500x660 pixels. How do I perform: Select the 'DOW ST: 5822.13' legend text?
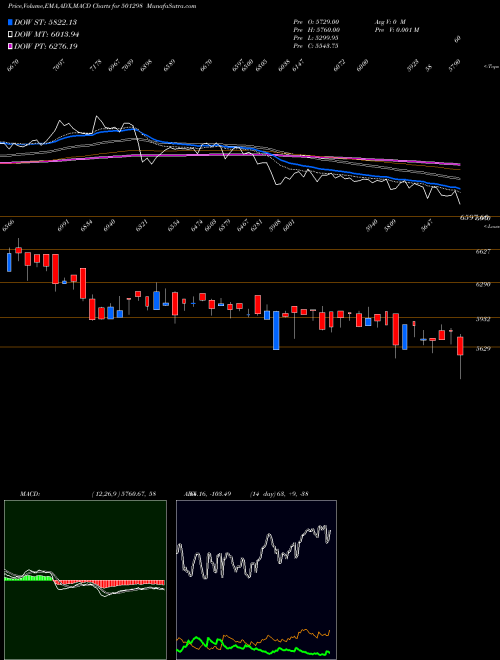pos(45,22)
